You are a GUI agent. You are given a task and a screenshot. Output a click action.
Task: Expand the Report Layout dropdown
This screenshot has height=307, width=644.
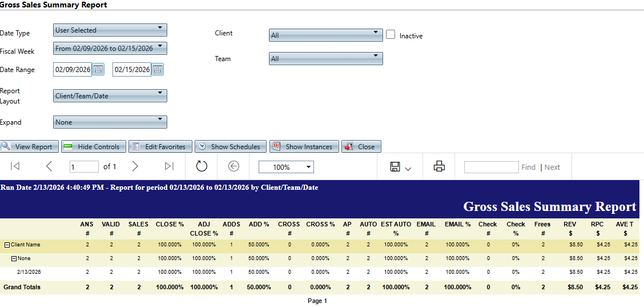(x=110, y=95)
